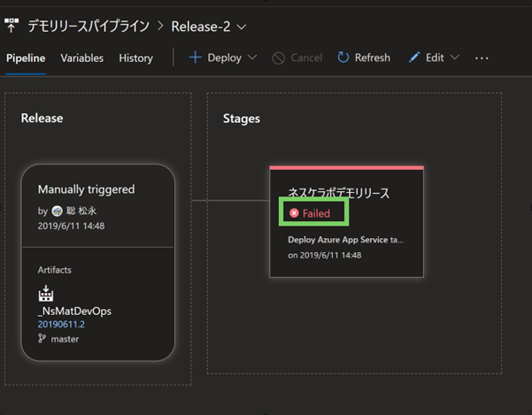
Task: Open the build link 20190611.2
Action: click(x=61, y=325)
